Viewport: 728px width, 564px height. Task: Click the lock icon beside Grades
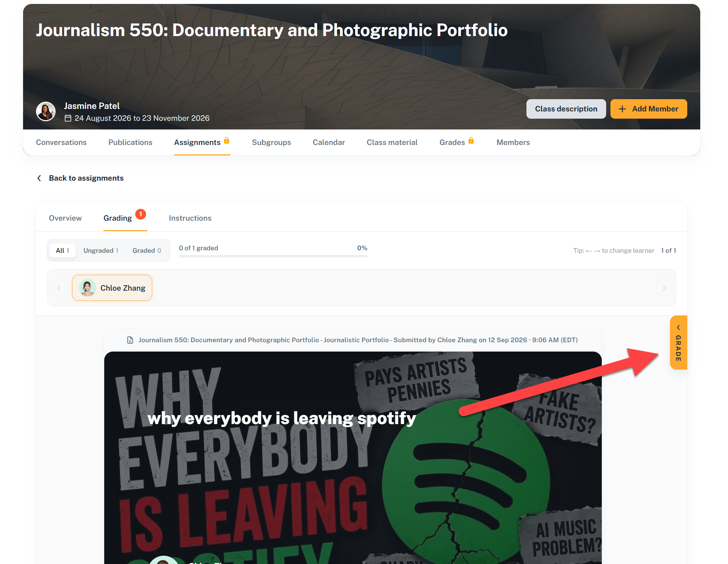click(471, 141)
